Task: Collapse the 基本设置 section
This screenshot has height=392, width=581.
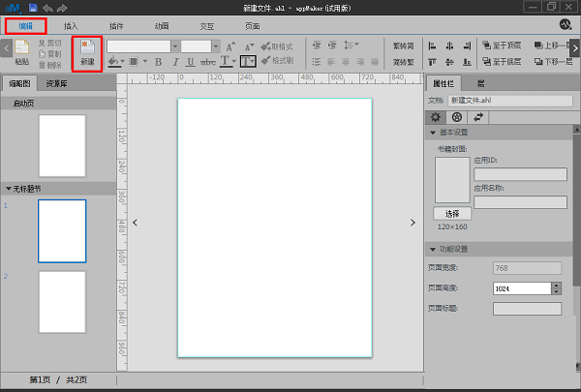Action: [x=432, y=133]
